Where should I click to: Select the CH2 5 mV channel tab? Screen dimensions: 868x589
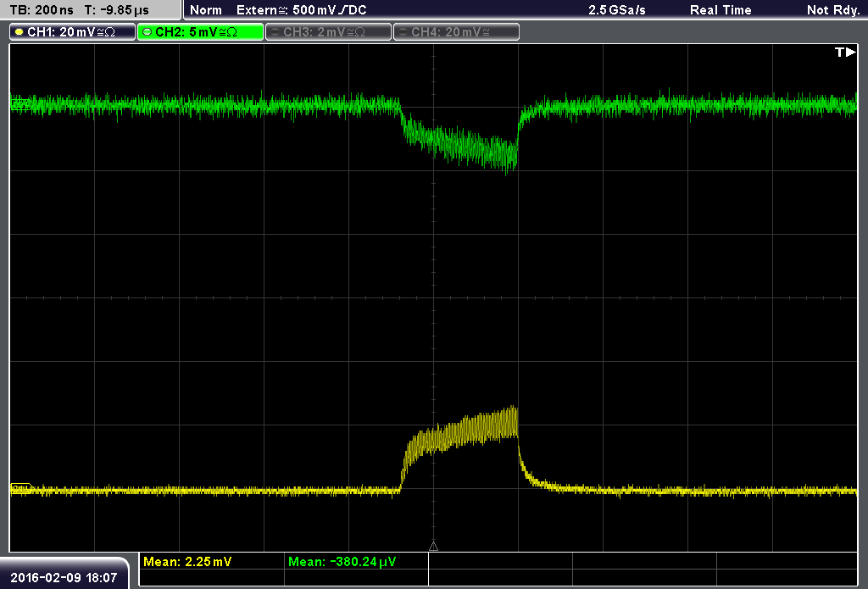pos(200,32)
